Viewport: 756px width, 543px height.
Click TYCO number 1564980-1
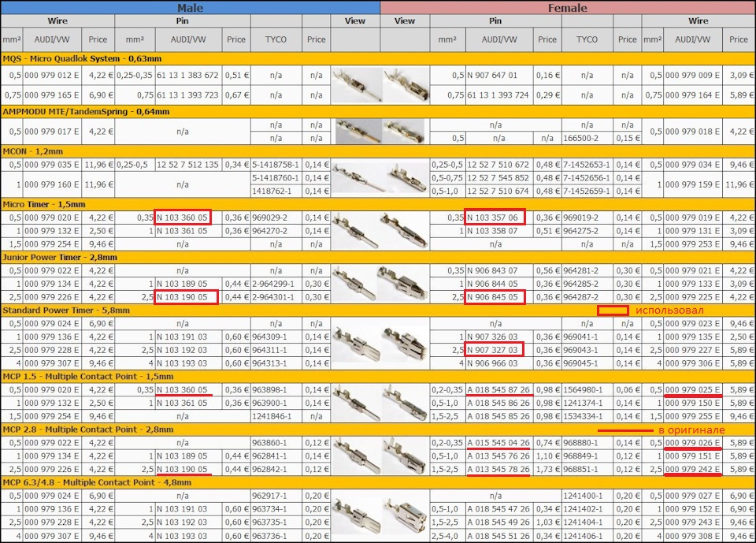click(583, 389)
